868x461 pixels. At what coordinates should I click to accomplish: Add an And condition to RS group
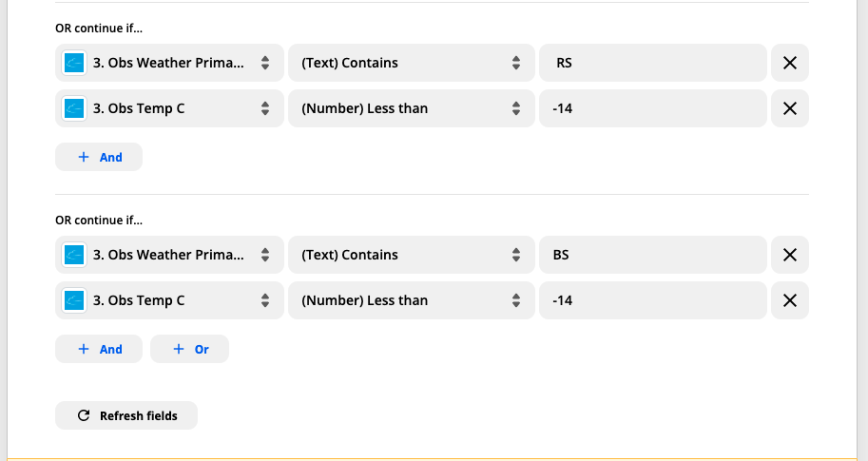(x=99, y=157)
